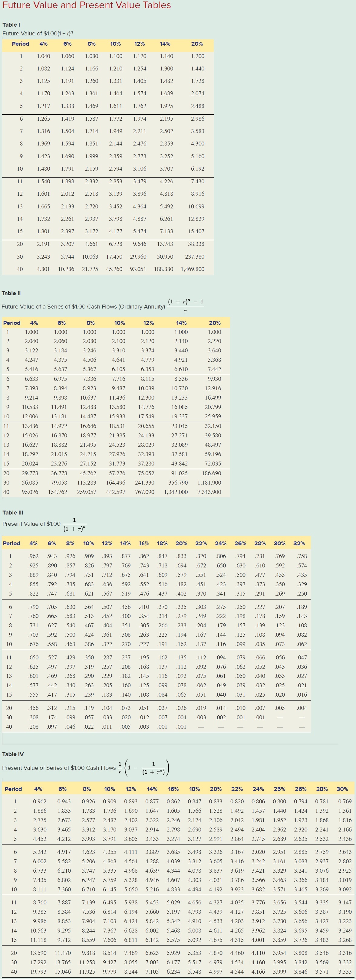356x980 pixels.
Task: Click the ordinary annuity formula beside Table II subtitle
Action: point(186,305)
